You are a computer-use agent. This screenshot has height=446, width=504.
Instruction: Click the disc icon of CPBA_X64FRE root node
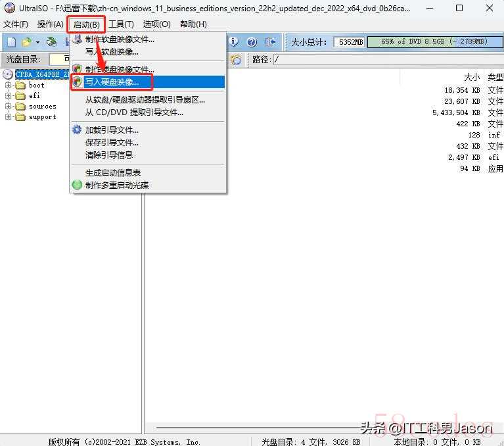click(x=8, y=74)
